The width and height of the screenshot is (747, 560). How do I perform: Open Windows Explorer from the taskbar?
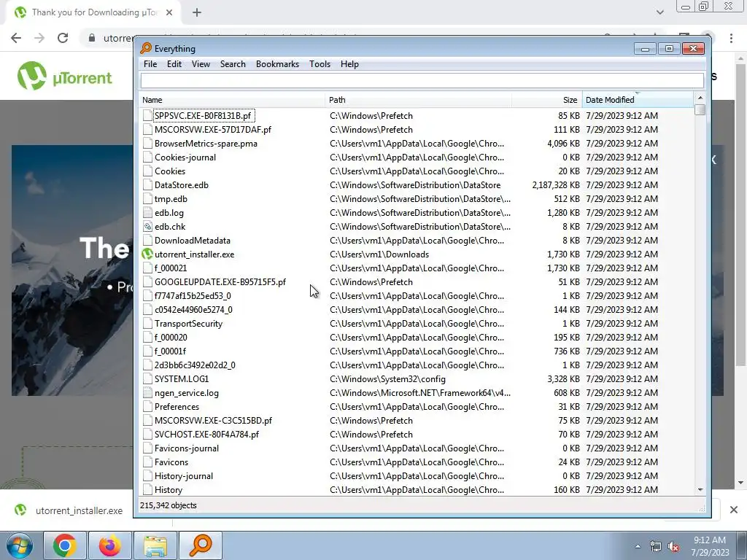pyautogui.click(x=155, y=545)
